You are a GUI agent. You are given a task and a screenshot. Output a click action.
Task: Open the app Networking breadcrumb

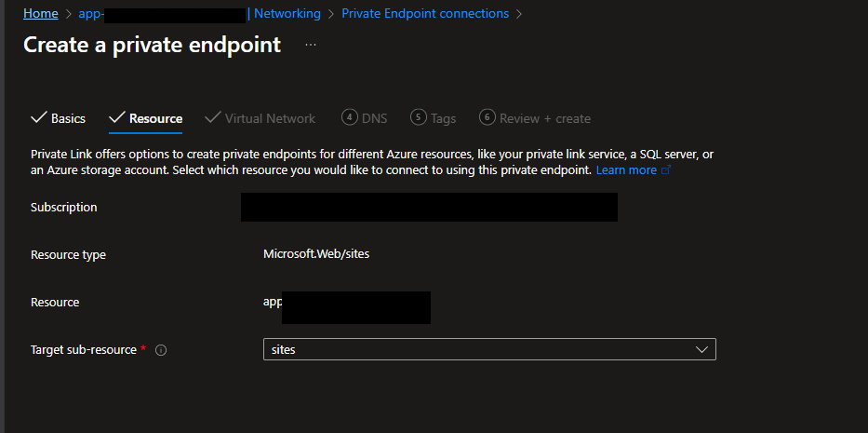click(x=199, y=13)
